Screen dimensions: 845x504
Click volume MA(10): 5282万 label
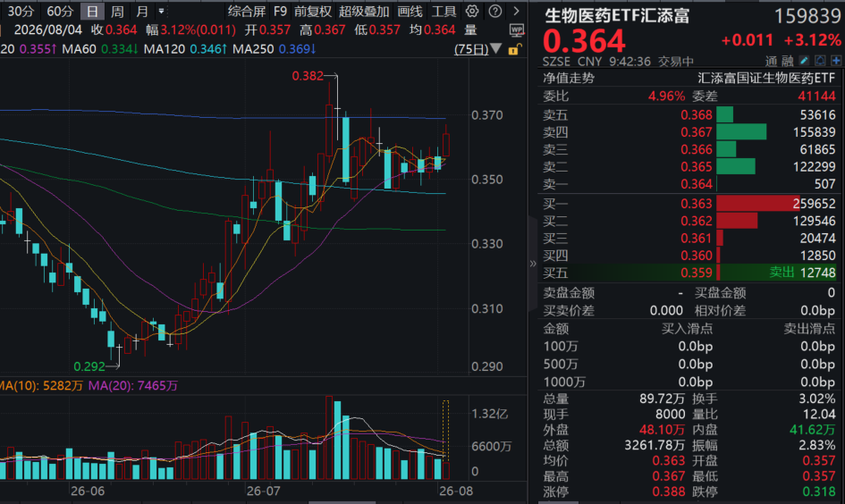coord(41,385)
